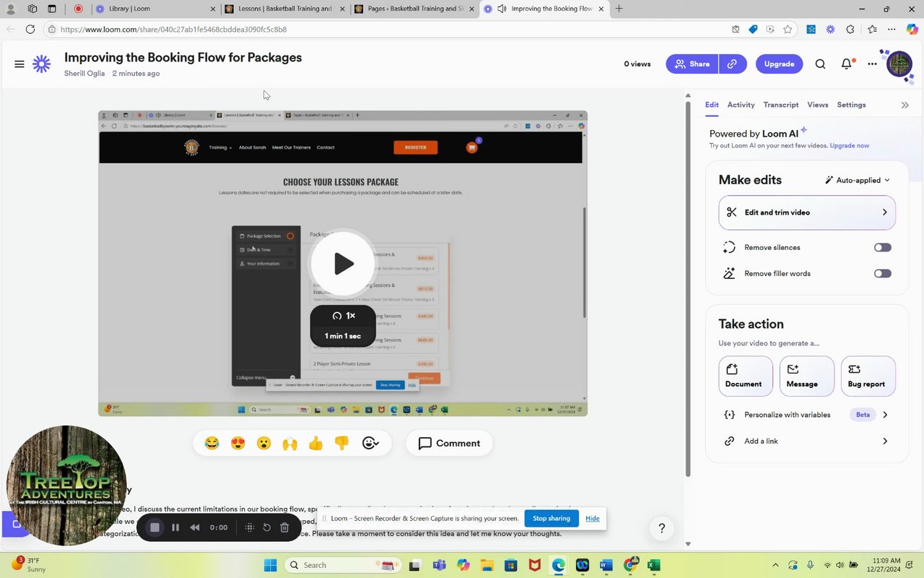Open more emoji reactions picker

coord(370,443)
